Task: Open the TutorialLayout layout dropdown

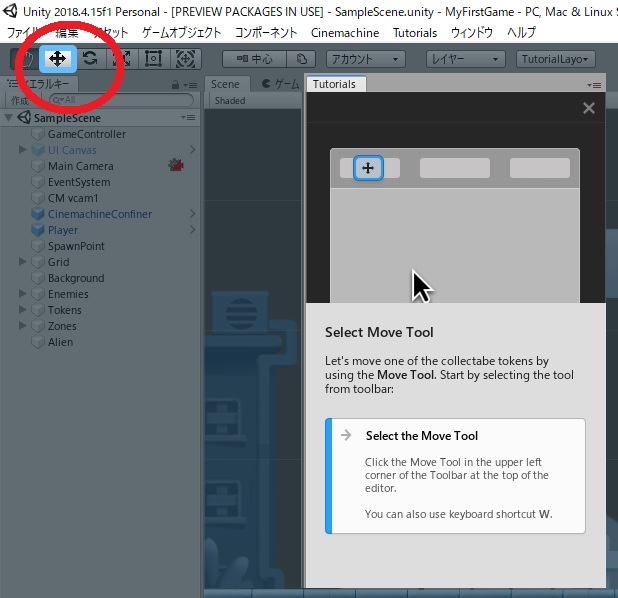Action: [x=555, y=59]
